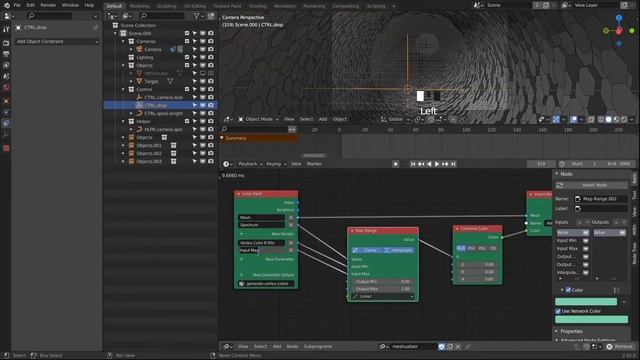Switch to solid viewport shading
640x360 pixels.
[609, 120]
